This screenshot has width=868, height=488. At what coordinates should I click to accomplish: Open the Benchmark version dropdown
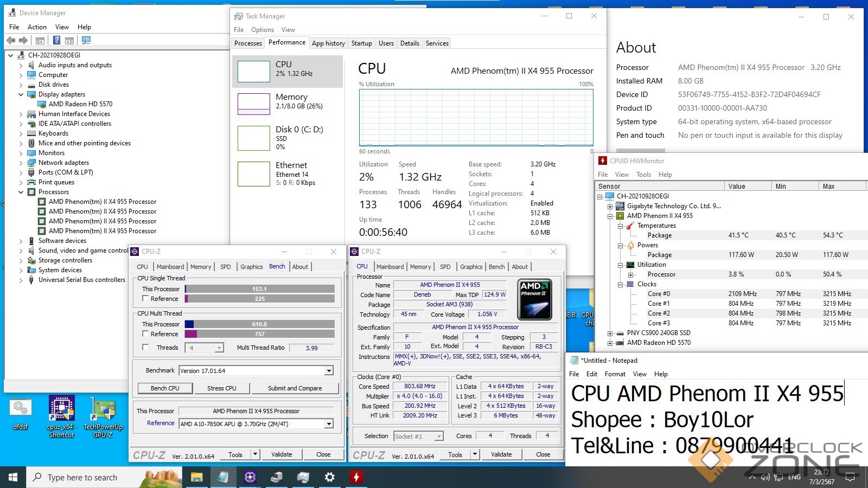click(329, 371)
